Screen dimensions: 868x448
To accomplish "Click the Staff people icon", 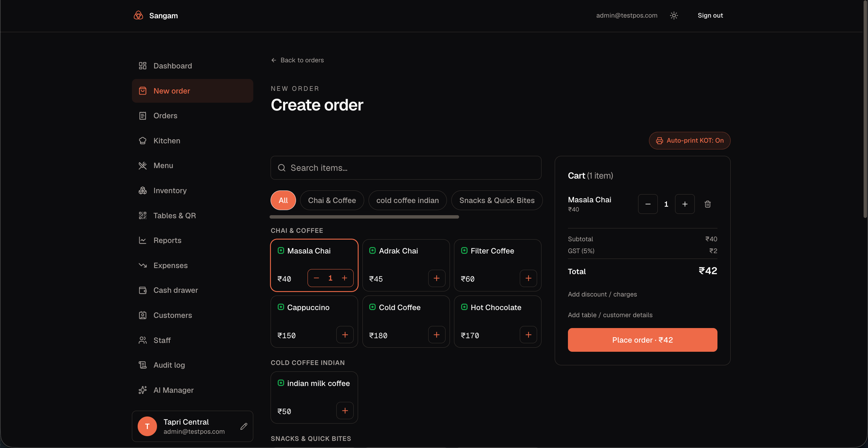I will click(143, 340).
